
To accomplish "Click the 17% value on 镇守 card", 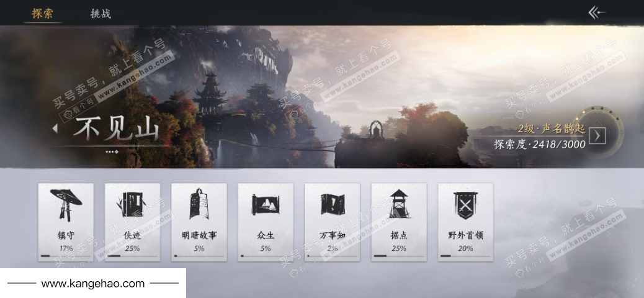I will (x=66, y=248).
